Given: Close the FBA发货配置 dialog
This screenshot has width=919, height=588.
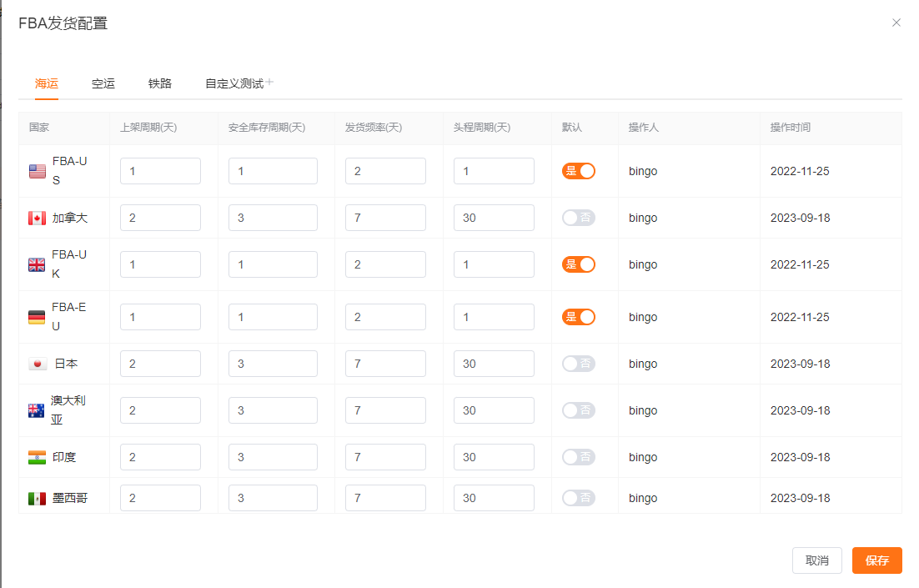Looking at the screenshot, I should [896, 23].
